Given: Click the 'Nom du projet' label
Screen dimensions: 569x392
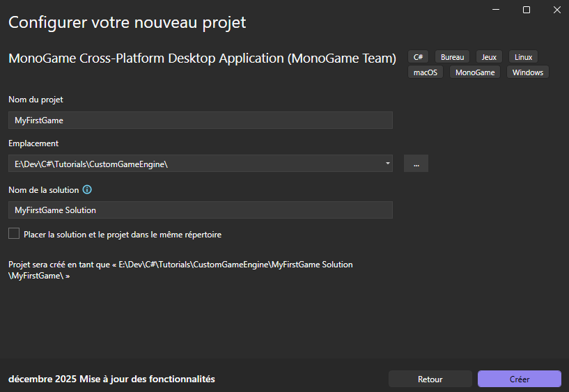Looking at the screenshot, I should (36, 100).
